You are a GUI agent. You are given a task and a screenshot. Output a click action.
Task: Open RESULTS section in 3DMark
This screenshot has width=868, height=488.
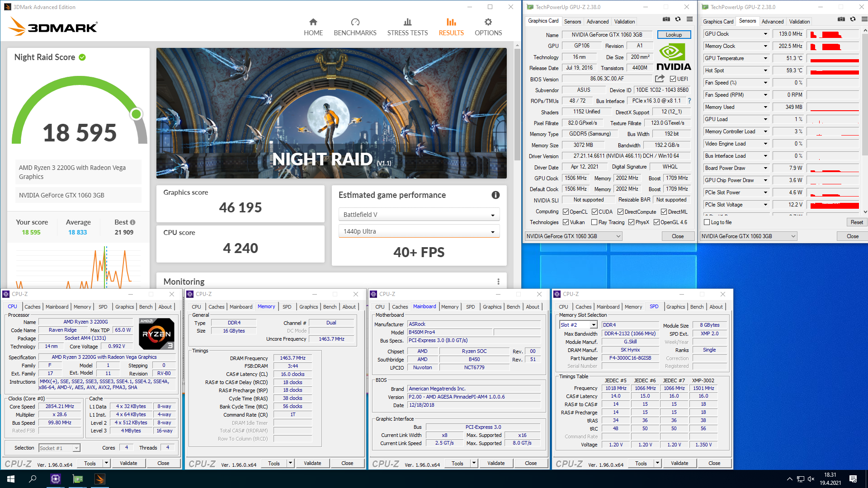coord(451,28)
